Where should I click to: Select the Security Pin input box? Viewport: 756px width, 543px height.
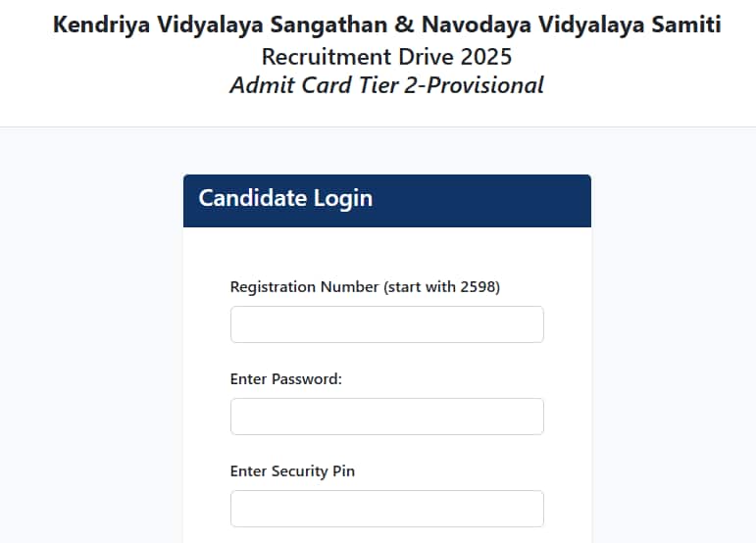[x=386, y=509]
